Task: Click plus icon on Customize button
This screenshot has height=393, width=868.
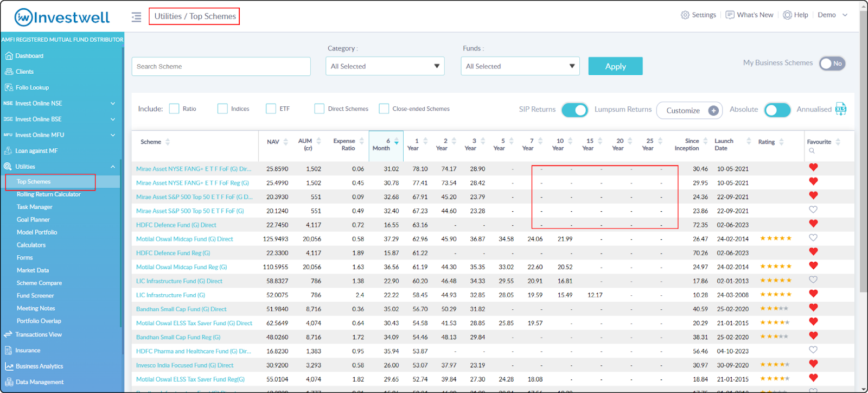Action: [x=713, y=111]
